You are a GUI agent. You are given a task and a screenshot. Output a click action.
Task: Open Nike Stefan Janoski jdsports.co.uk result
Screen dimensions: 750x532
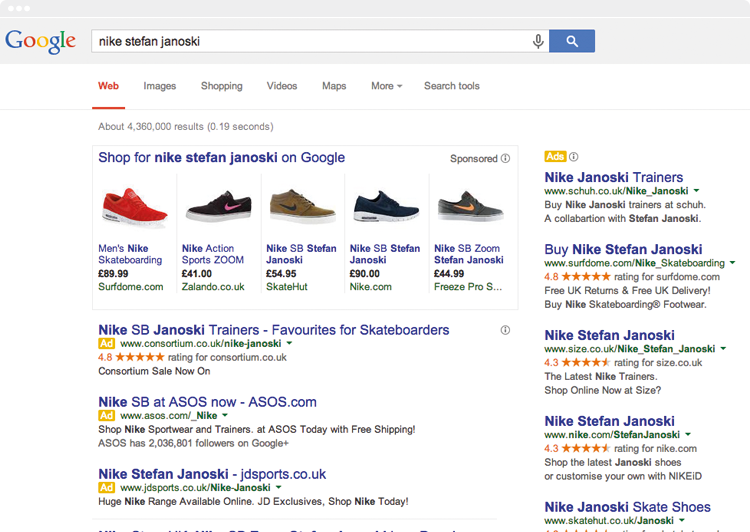[x=212, y=474]
